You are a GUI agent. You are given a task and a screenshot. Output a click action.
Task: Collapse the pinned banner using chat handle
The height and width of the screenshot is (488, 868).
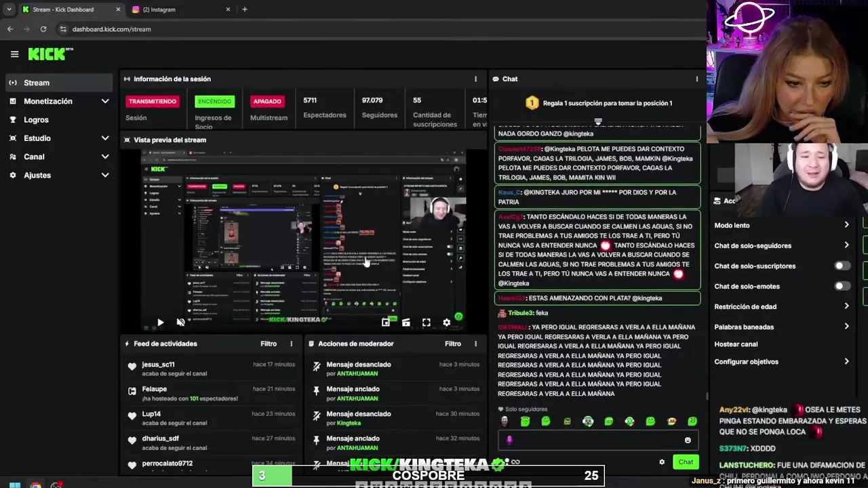(598, 122)
